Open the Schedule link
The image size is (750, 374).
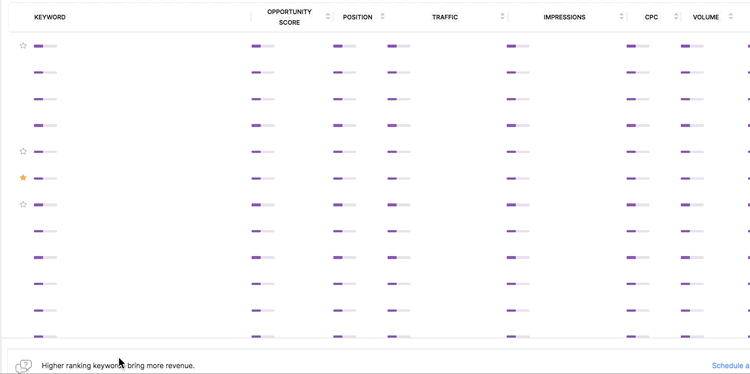(x=730, y=366)
